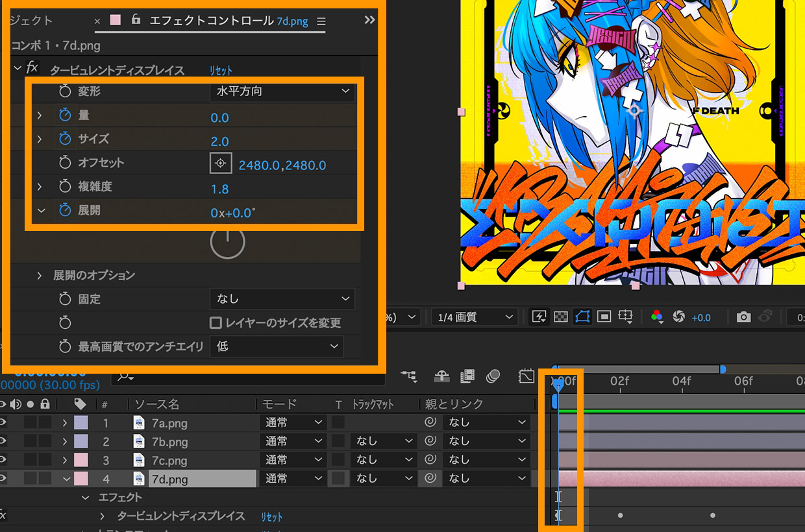Select the 7c.png layer name
The height and width of the screenshot is (532, 805).
pyautogui.click(x=169, y=461)
